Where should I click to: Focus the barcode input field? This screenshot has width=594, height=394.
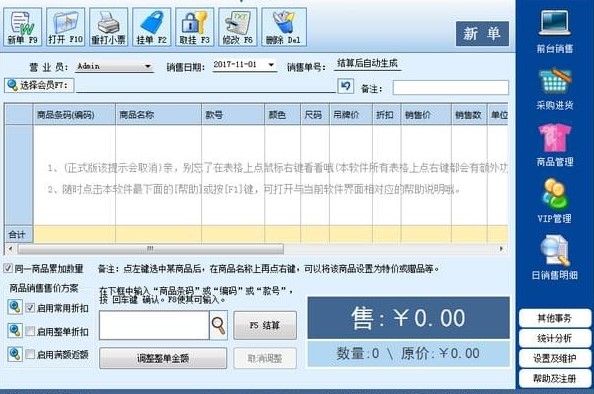point(154,325)
